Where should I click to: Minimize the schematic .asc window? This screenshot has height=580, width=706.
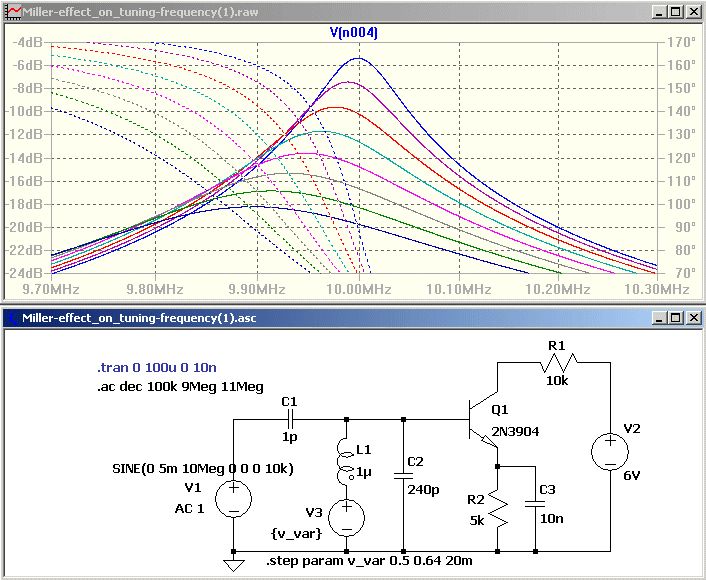coord(660,318)
